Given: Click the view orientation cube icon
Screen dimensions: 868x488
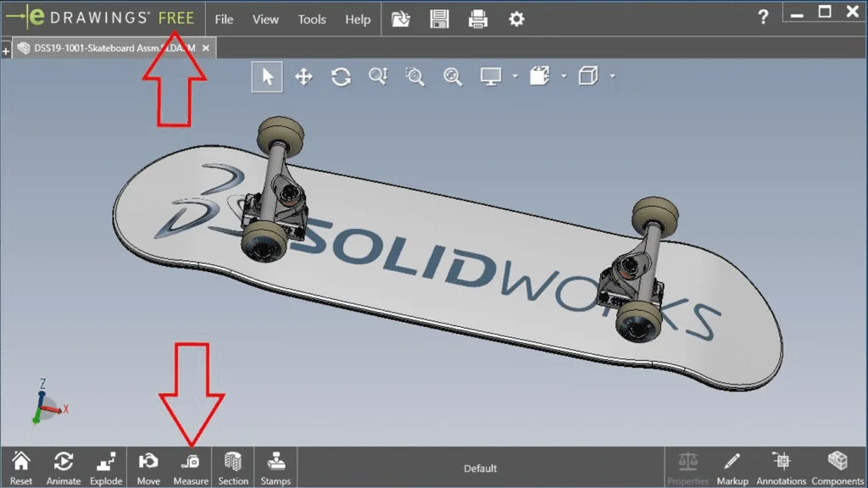Looking at the screenshot, I should [588, 75].
